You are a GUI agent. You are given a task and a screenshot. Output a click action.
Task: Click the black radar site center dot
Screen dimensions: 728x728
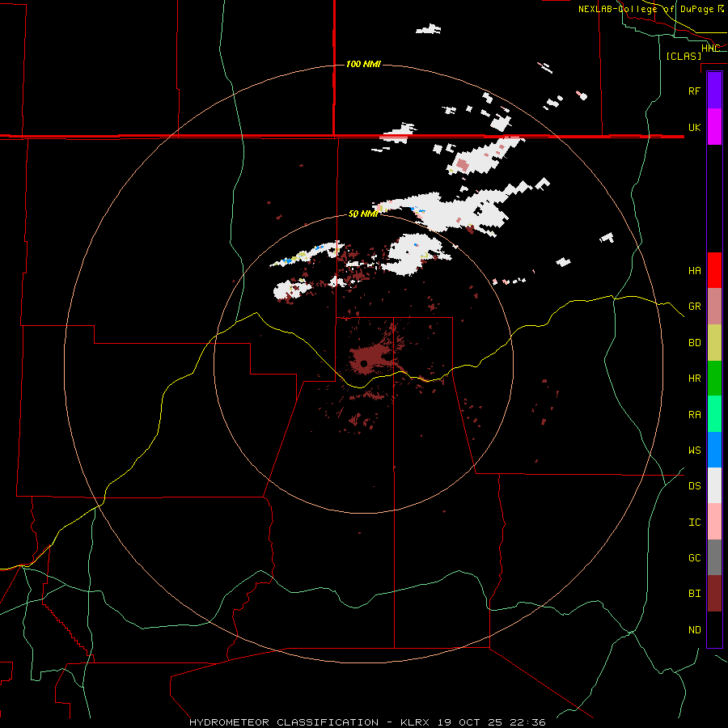pyautogui.click(x=364, y=363)
